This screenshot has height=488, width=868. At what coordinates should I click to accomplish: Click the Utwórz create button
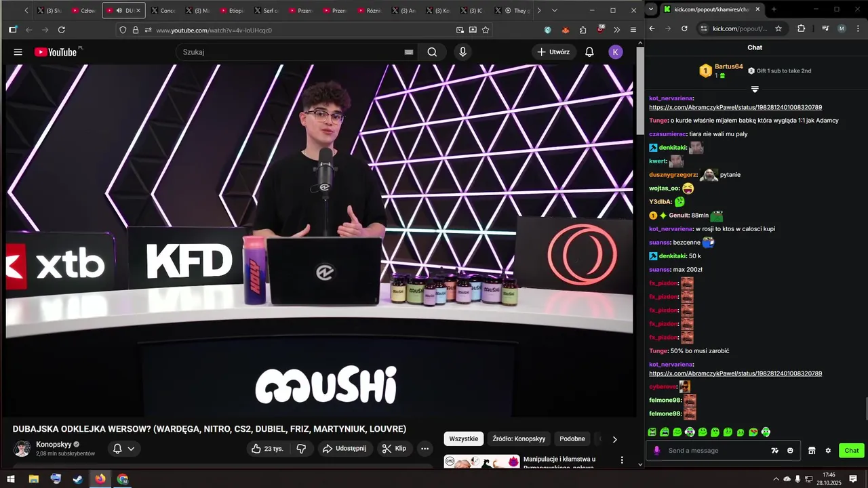tap(553, 52)
